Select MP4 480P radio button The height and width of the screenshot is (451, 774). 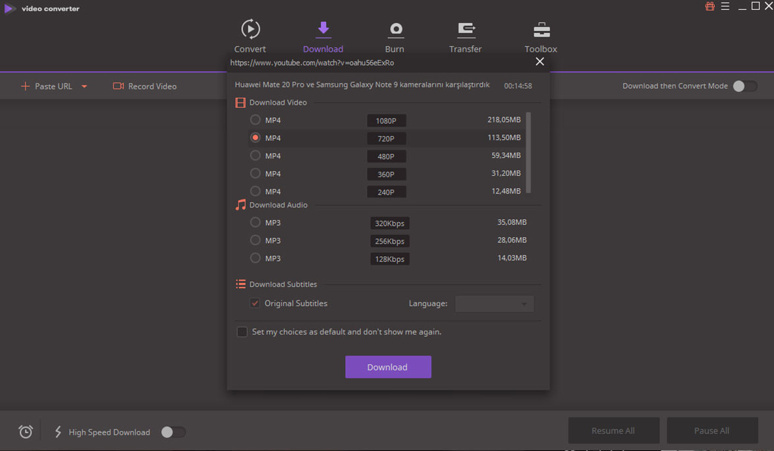[x=255, y=155]
